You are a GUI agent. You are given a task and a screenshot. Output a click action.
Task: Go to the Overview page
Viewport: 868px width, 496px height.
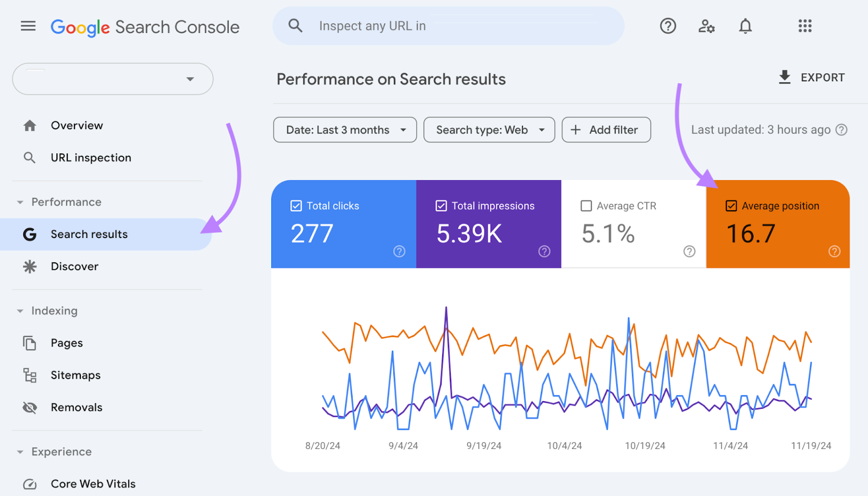(x=76, y=125)
